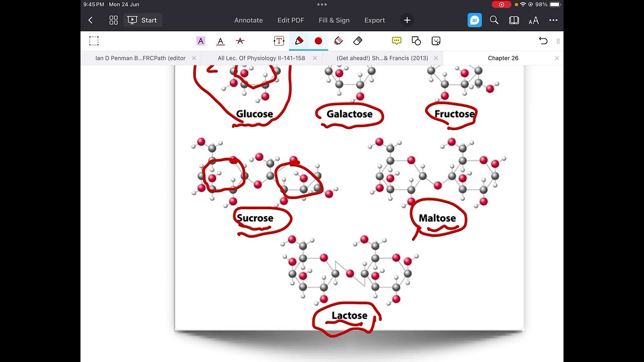Close the Ian D Penman tab
This screenshot has width=644, height=362.
point(194,58)
